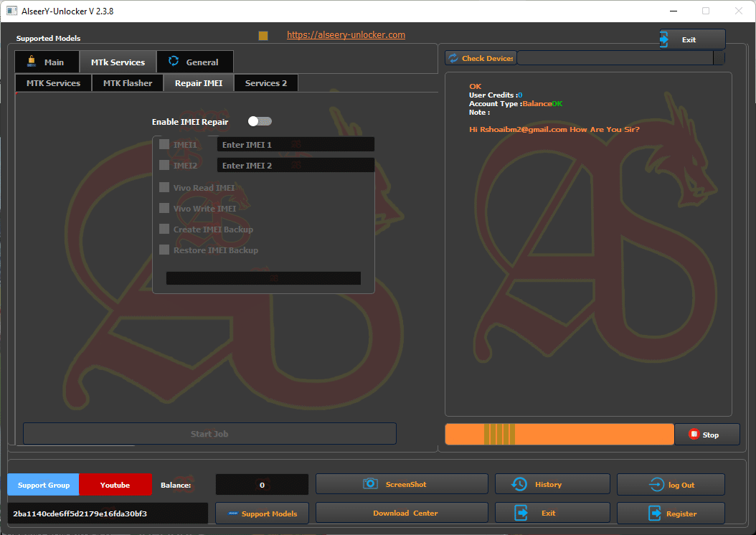This screenshot has width=756, height=535.
Task: Click the Enter IMEI 1 input field
Action: click(x=296, y=145)
